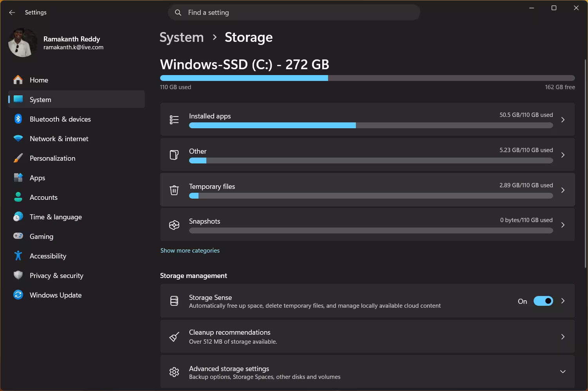Image resolution: width=588 pixels, height=391 pixels.
Task: Click the Personalization paintbrush icon
Action: [x=18, y=158]
